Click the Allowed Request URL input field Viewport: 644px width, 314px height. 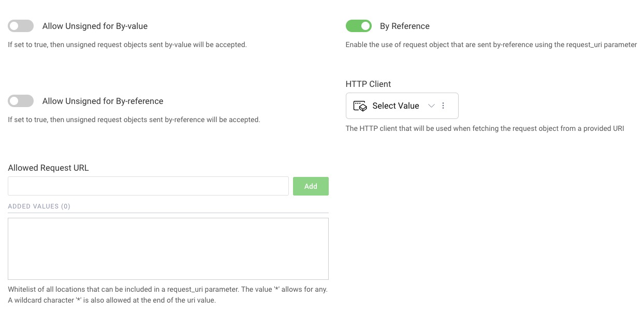pos(148,186)
